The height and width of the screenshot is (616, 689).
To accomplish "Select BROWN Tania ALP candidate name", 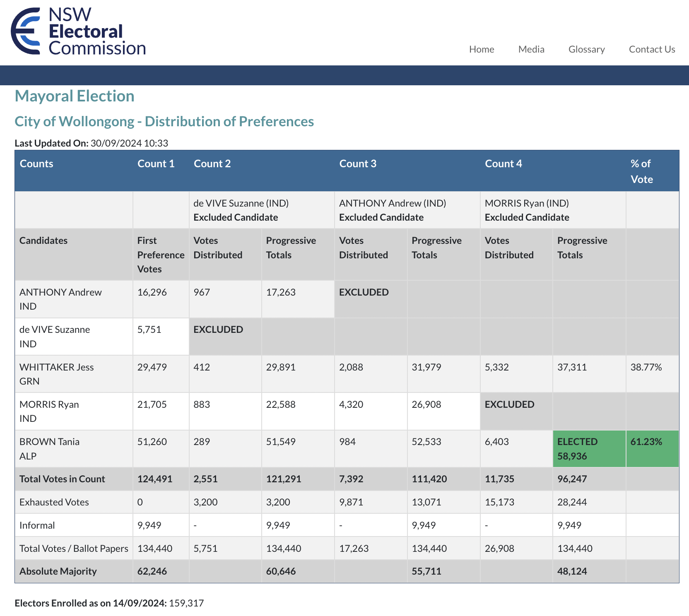I will point(49,449).
